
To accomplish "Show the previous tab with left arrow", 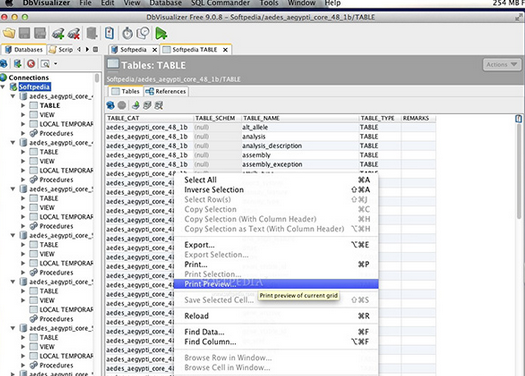I will (79, 49).
